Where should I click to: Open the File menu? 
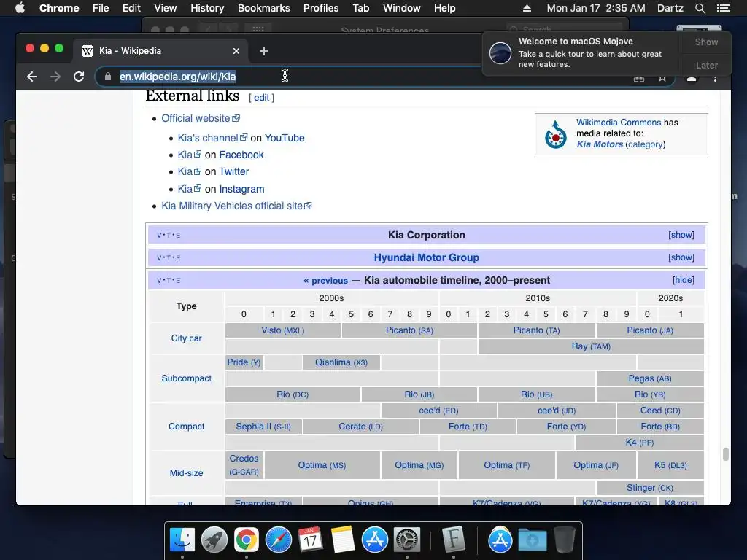101,8
